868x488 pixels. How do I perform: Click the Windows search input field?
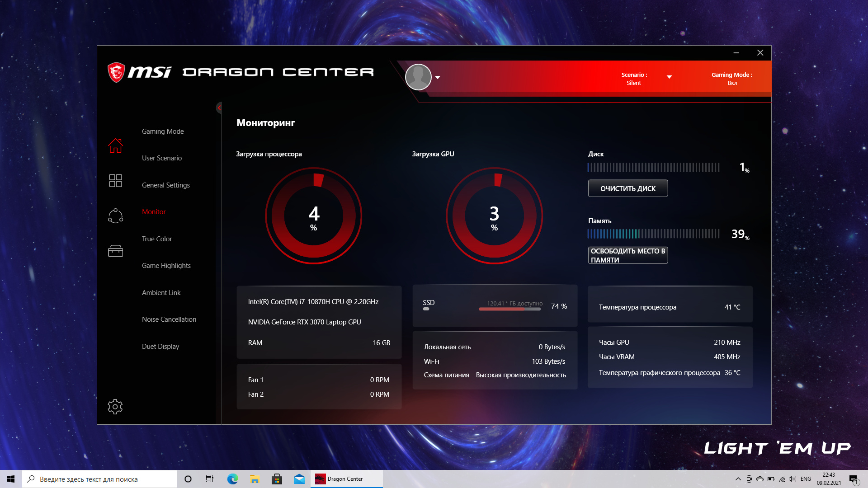(x=99, y=479)
